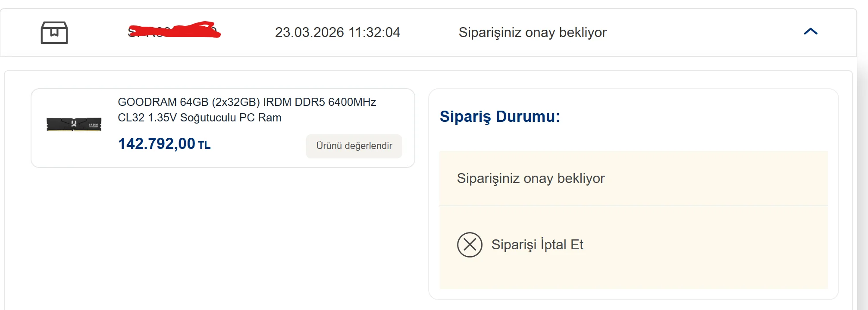868x310 pixels.
Task: Click the 'Siparişiniz onay bekliyor' panel entry
Action: (x=531, y=178)
